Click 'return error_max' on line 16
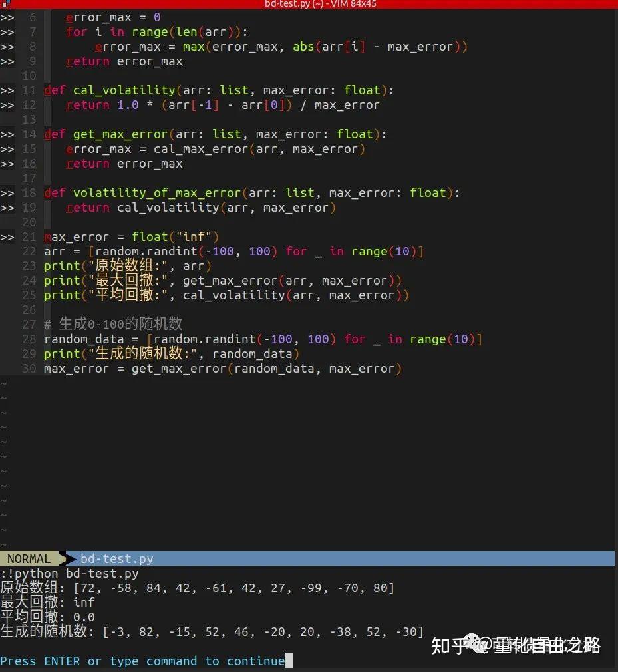 tap(124, 164)
